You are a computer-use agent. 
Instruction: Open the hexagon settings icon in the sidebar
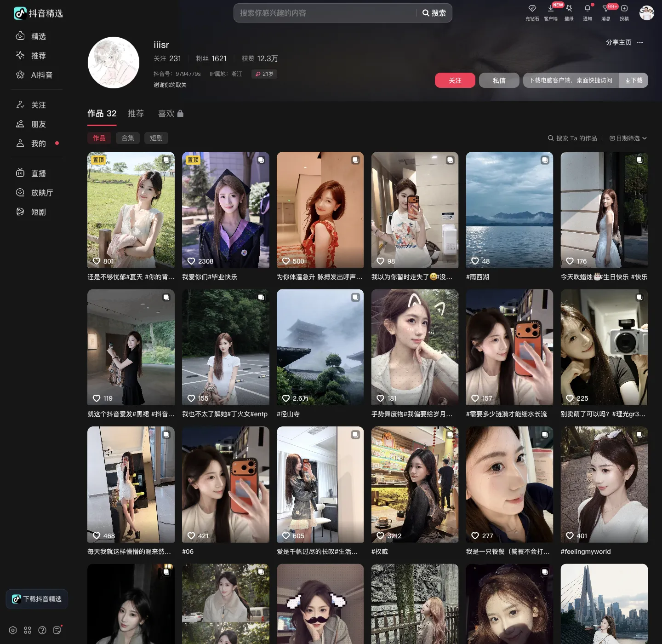pos(13,630)
